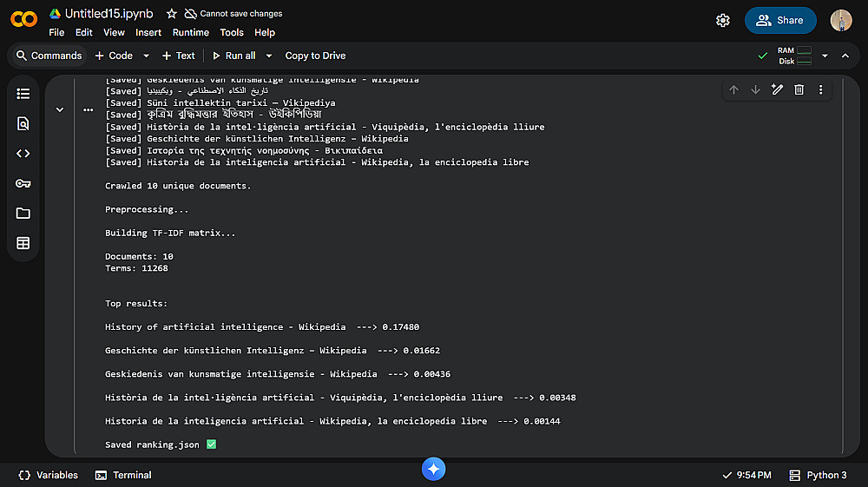
Task: Click the 'Top results:' output line
Action: coord(136,304)
